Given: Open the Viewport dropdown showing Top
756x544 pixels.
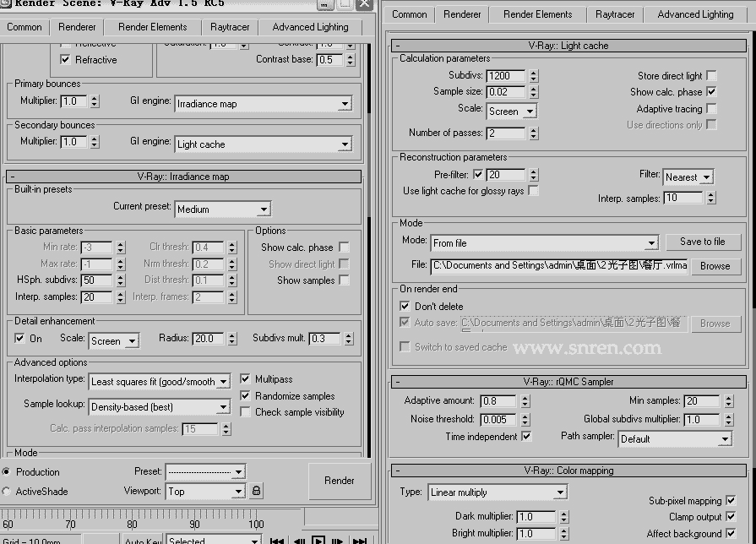Looking at the screenshot, I should [x=206, y=492].
